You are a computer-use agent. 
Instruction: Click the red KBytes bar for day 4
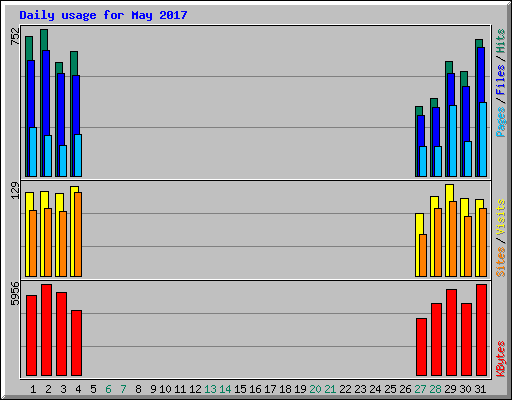tap(76, 343)
